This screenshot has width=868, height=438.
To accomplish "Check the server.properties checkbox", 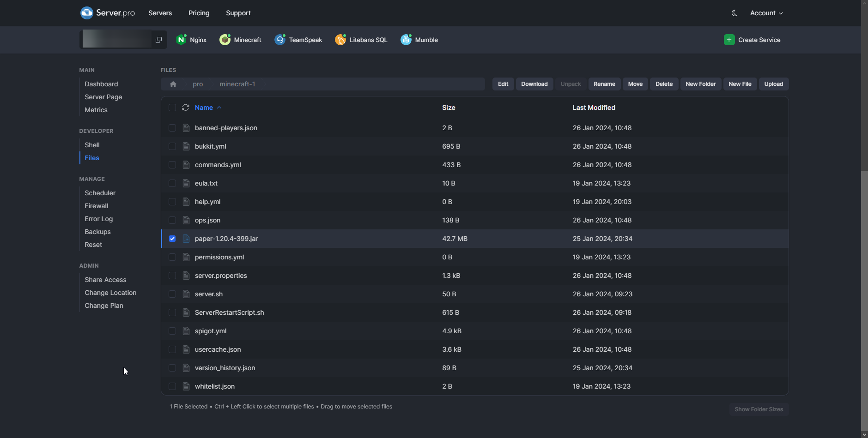I will point(172,276).
